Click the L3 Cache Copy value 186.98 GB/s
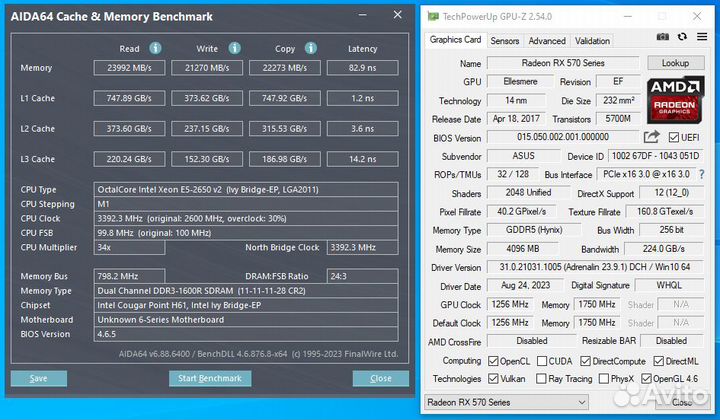The width and height of the screenshot is (720, 420). pyautogui.click(x=285, y=159)
